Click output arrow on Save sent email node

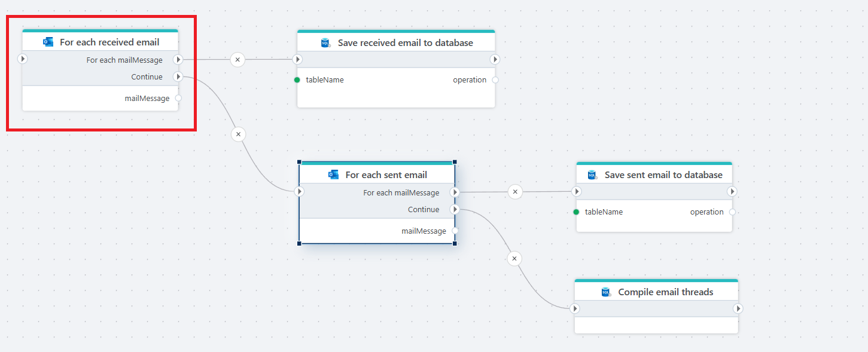coord(732,192)
